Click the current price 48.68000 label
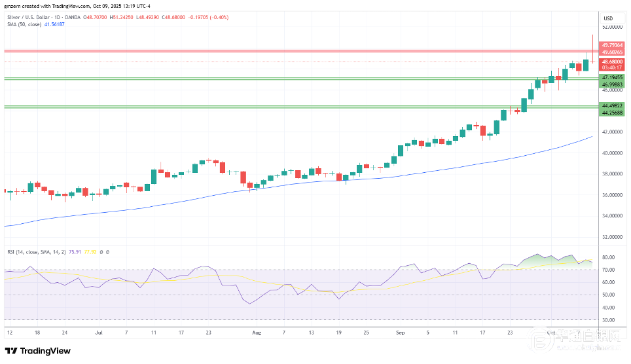Screen dimensions: 631x364 (x=612, y=62)
